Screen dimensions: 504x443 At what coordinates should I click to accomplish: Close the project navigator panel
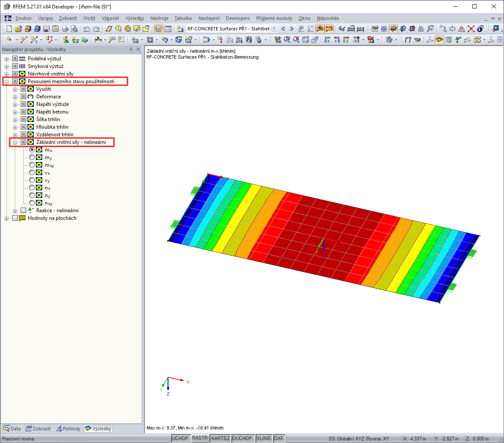[138, 49]
